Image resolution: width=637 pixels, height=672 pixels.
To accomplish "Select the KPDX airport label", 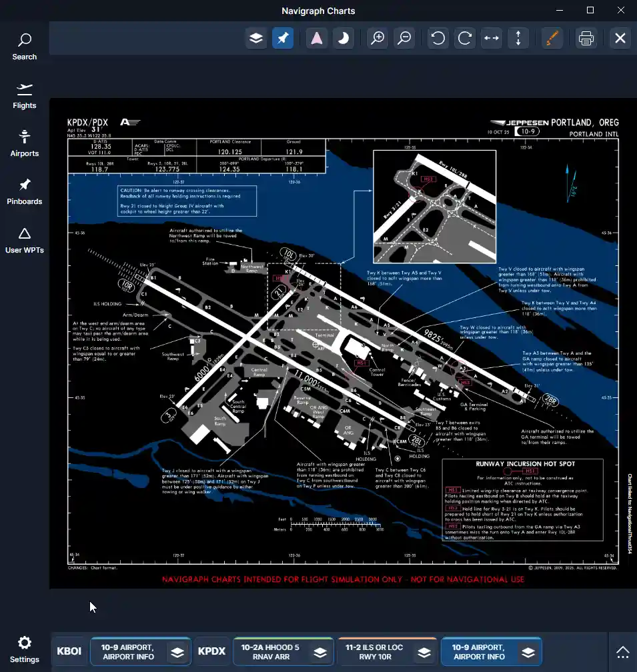I will [x=211, y=651].
